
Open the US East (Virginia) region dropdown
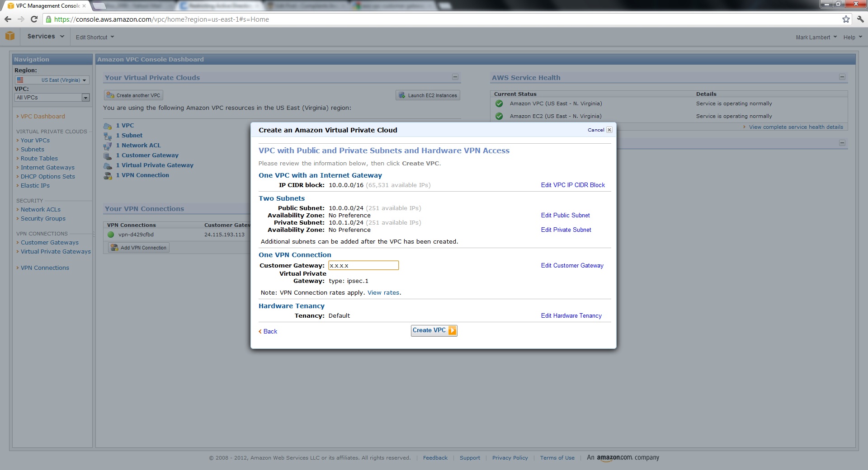(52, 80)
